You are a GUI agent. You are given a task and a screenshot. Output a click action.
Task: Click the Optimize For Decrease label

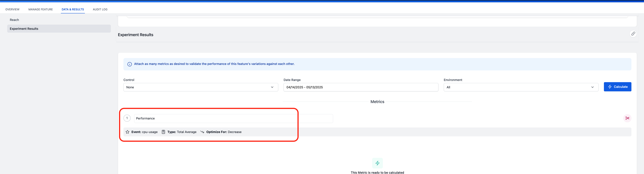click(224, 132)
